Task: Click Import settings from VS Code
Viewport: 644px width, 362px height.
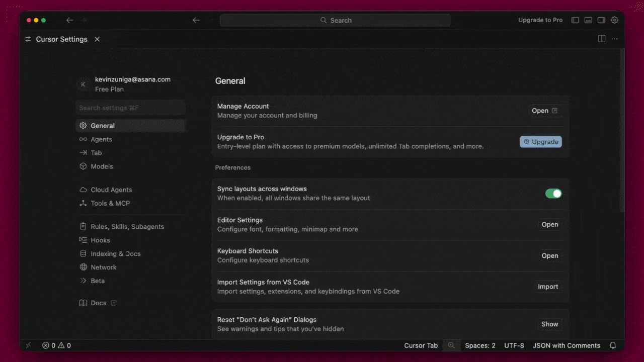Action: click(548, 287)
